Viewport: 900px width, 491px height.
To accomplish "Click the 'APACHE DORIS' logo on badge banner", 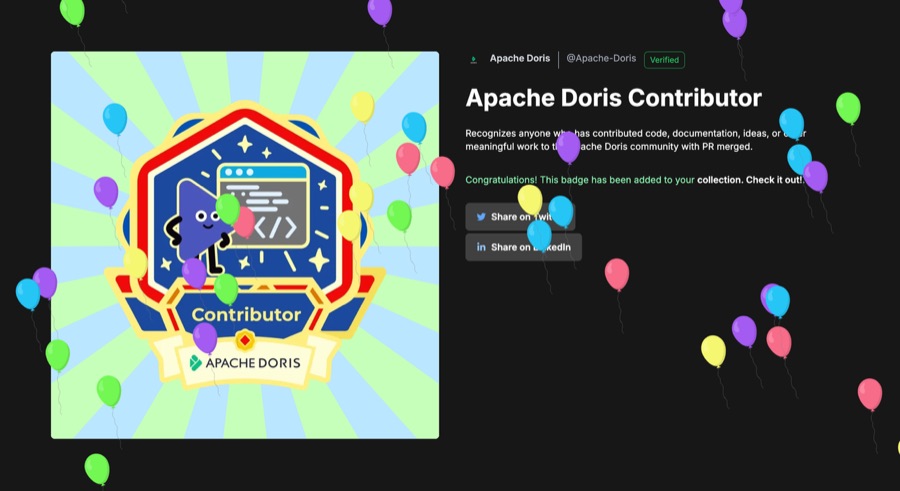I will [x=245, y=362].
